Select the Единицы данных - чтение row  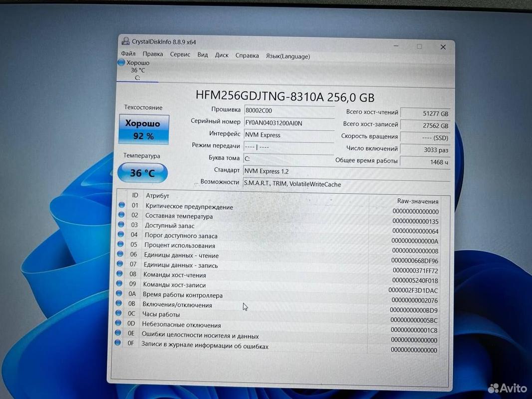coord(278,257)
